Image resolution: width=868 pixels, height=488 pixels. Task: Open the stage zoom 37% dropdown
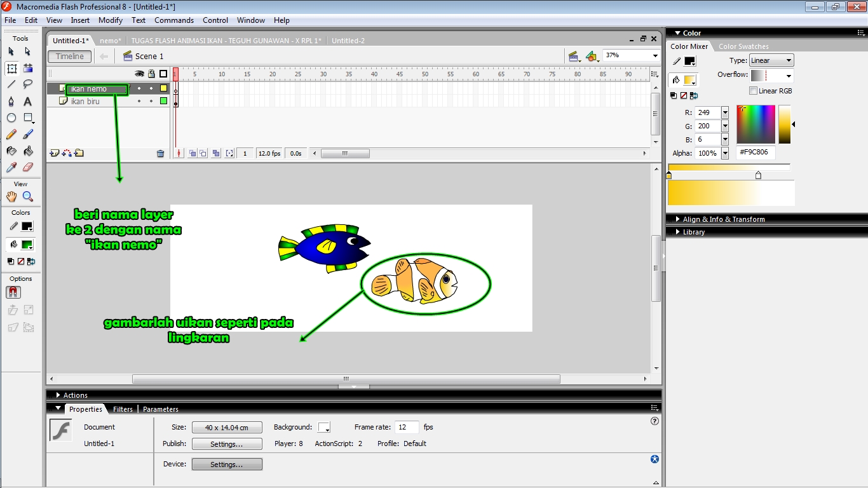pos(655,56)
